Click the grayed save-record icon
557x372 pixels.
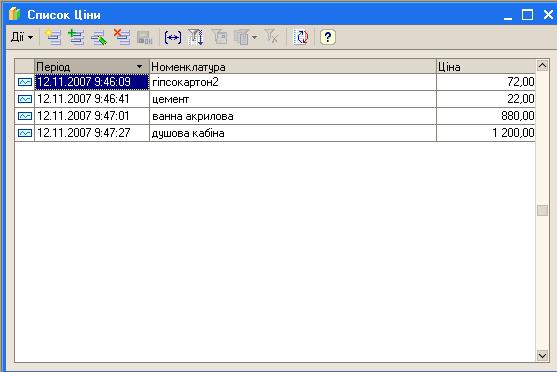144,37
